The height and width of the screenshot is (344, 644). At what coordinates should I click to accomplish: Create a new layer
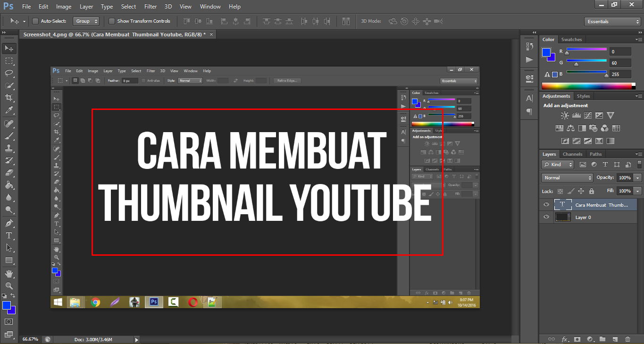[x=616, y=339]
